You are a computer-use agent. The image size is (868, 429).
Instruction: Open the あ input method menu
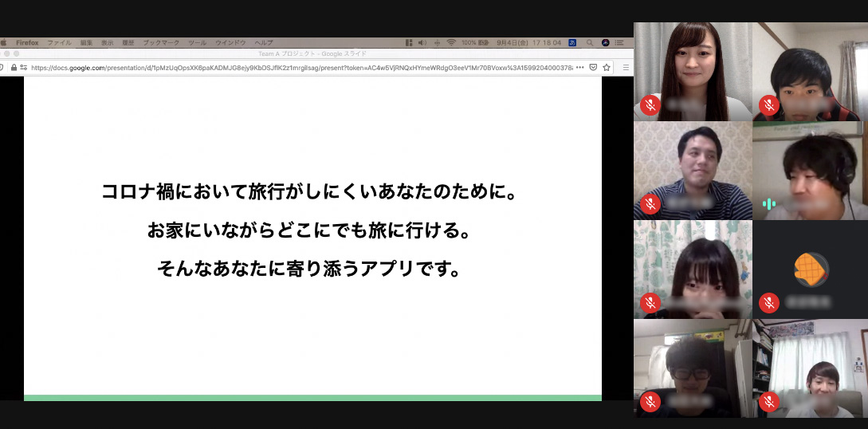click(572, 42)
